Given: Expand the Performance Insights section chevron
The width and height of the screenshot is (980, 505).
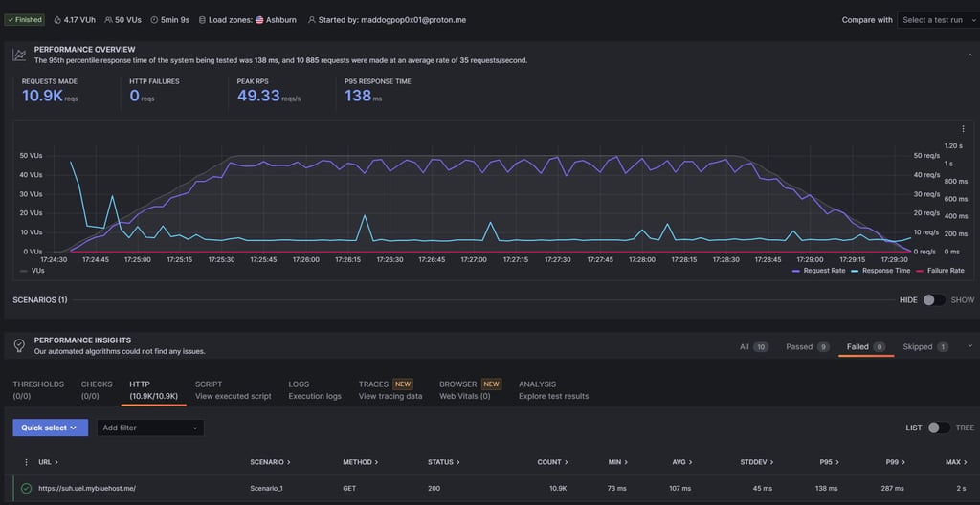Looking at the screenshot, I should (970, 345).
